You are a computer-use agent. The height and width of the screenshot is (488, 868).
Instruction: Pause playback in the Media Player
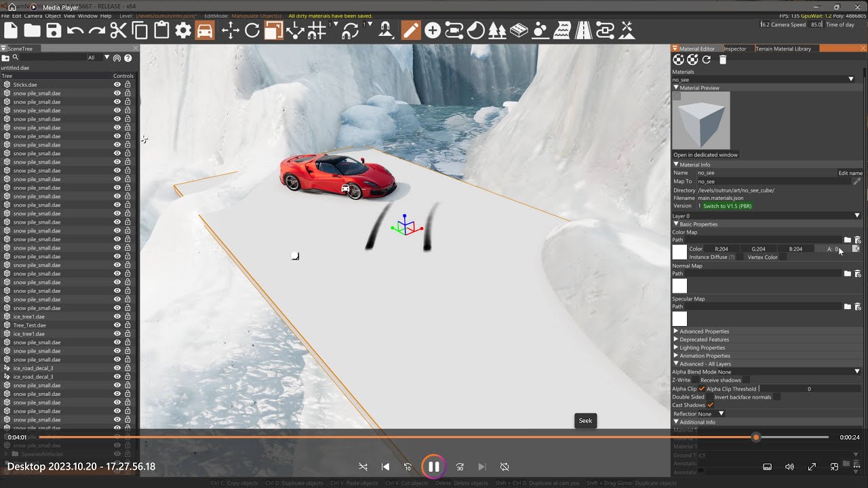click(x=434, y=467)
